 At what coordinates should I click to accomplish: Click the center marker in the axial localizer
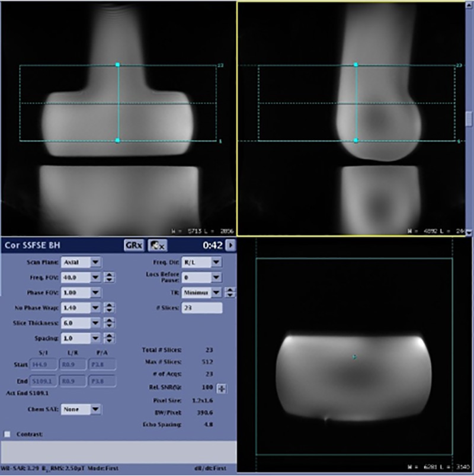[x=354, y=357]
